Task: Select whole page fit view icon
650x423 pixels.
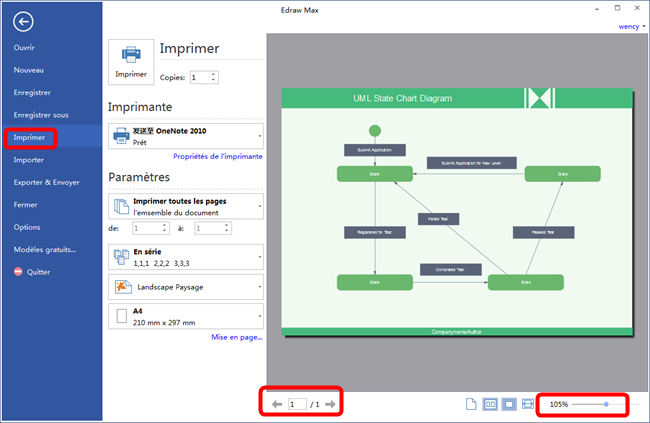Action: [x=509, y=404]
